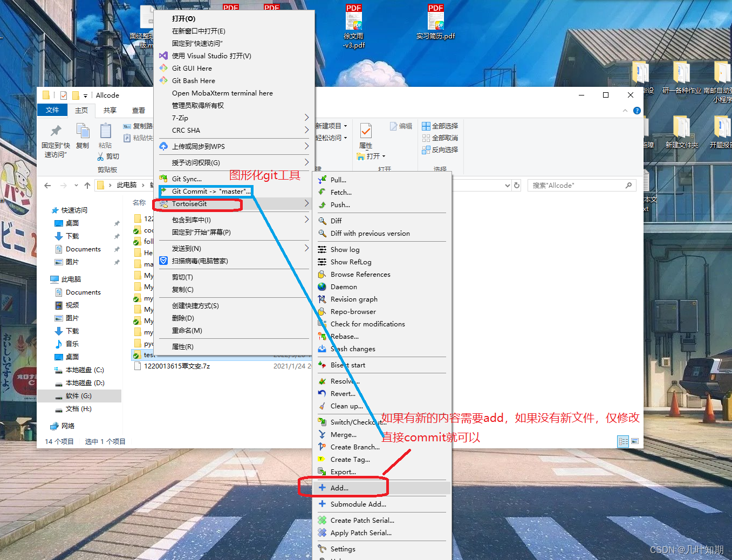Open the 文件 ribbon tab
Viewport: 732px width, 560px height.
(52, 110)
